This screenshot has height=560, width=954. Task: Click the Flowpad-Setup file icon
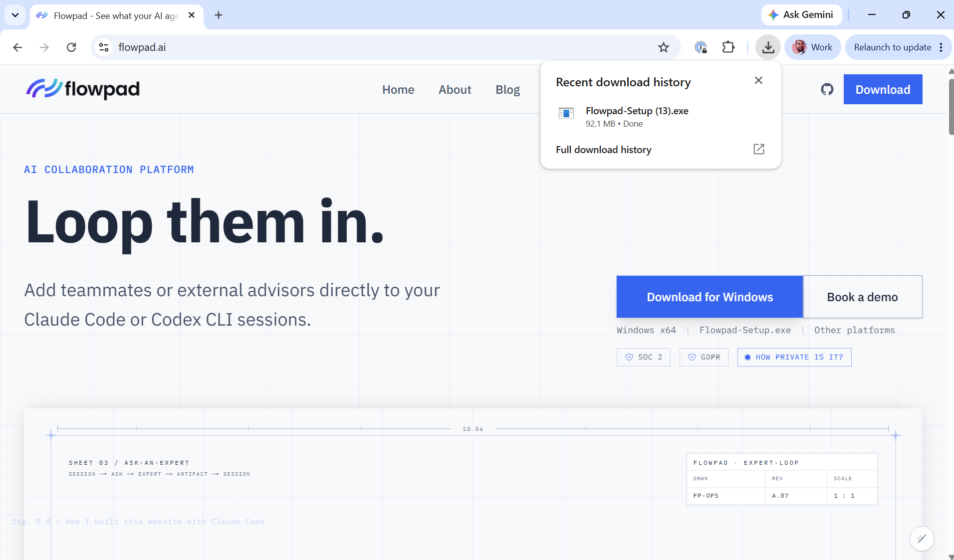566,113
